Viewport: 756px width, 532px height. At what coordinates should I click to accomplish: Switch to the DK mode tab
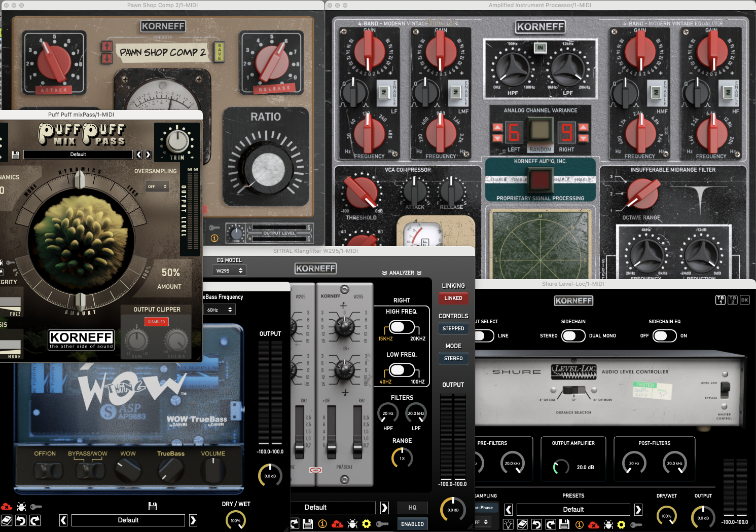click(x=744, y=300)
